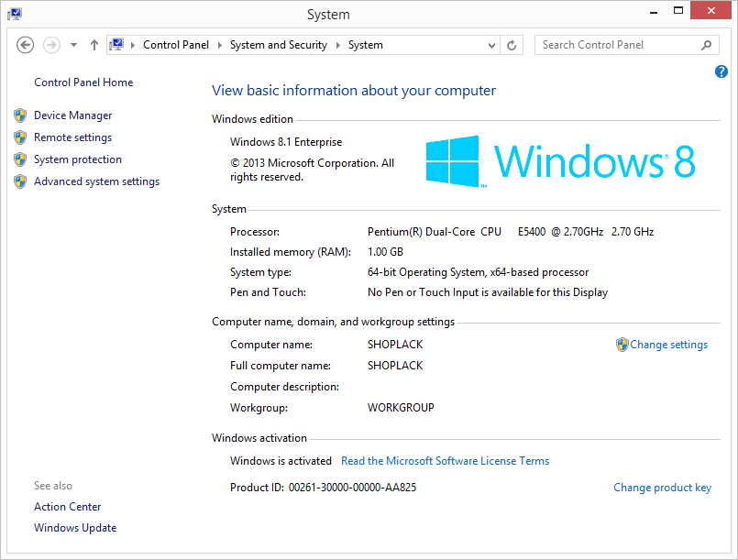
Task: Click the search magnifier icon
Action: click(707, 45)
